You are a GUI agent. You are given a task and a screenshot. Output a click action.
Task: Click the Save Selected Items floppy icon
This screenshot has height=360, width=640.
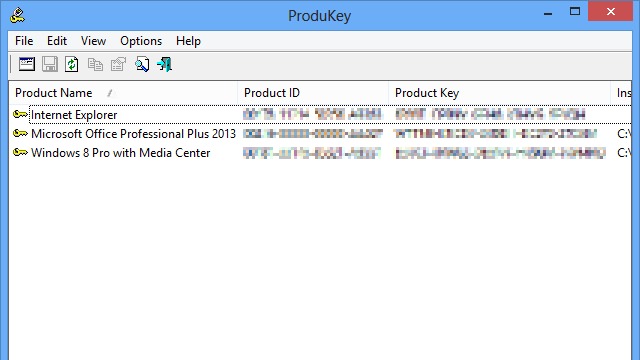(49, 64)
